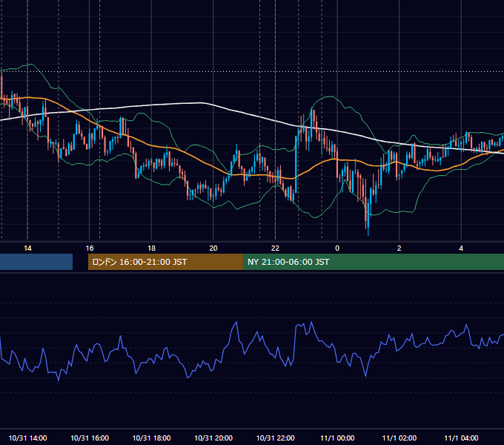Click the "18" hour label on time axis
504x445 pixels.
tap(151, 248)
